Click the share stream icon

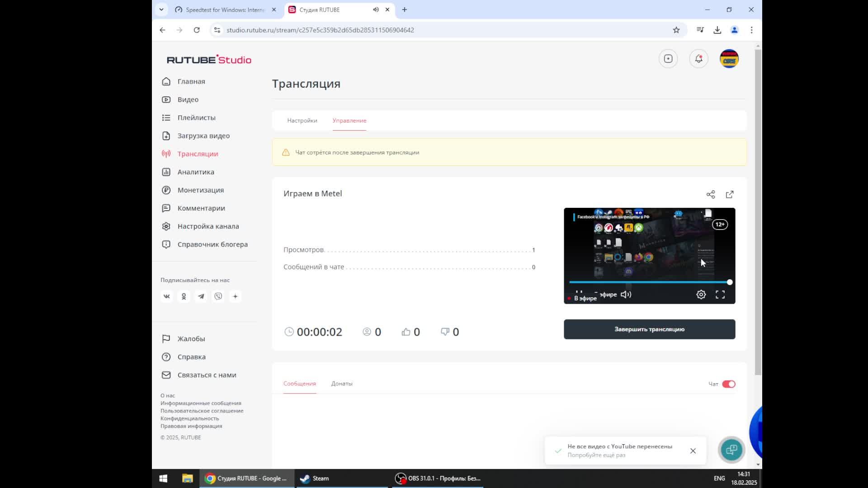click(711, 194)
